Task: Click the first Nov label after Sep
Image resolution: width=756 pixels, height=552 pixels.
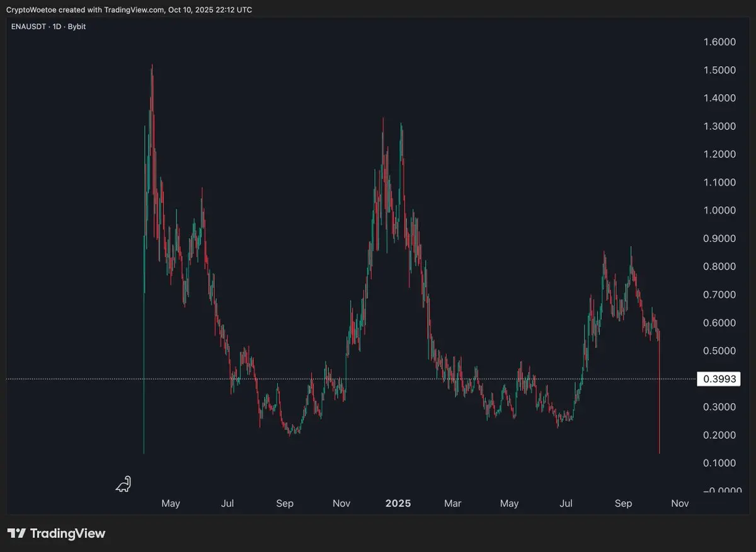Action: coord(341,503)
